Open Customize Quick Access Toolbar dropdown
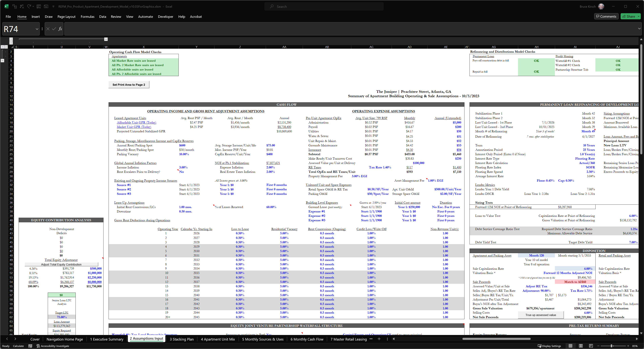 tap(53, 6)
